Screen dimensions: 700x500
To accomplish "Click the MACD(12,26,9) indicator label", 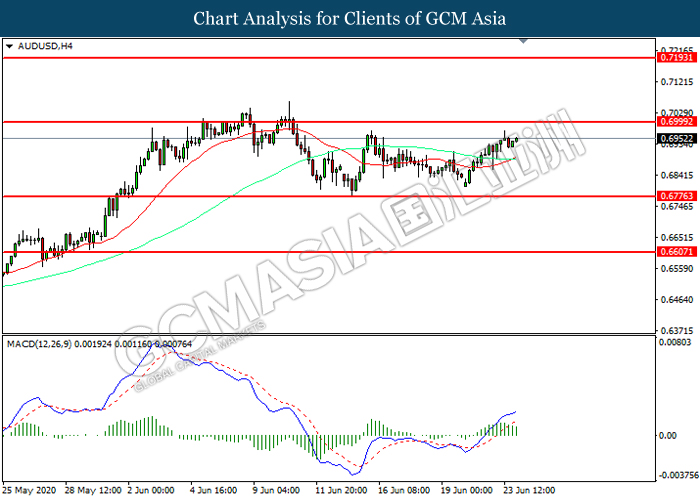I will [39, 344].
